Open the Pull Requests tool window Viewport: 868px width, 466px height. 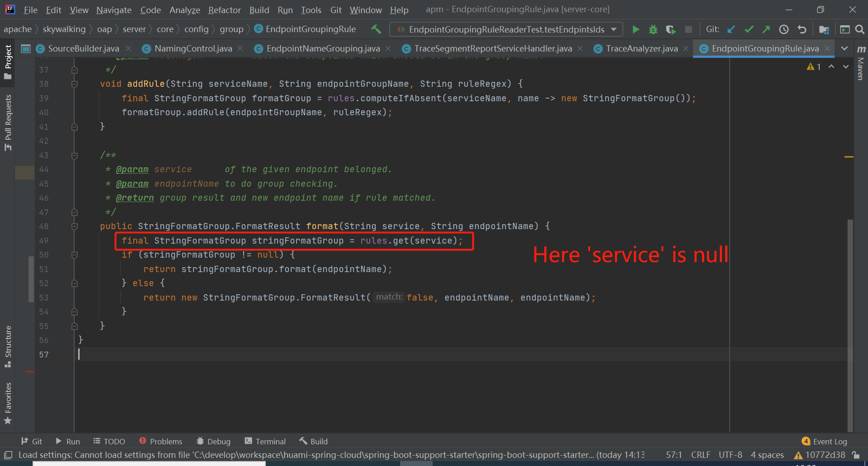tap(8, 122)
